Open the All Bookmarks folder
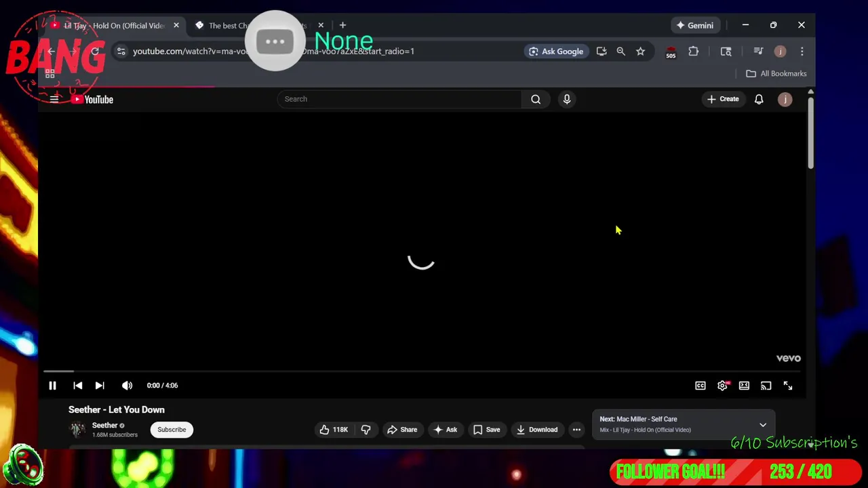Screen dimensions: 868x488 pos(776,74)
